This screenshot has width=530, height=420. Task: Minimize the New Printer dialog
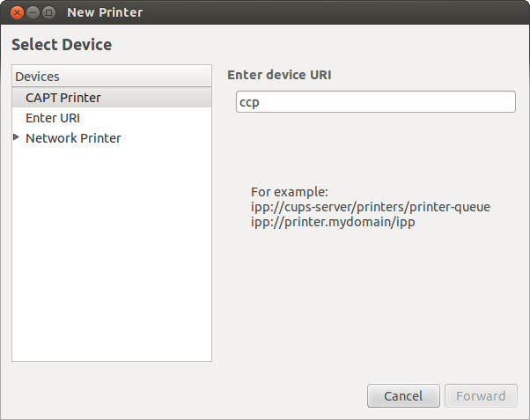click(x=33, y=13)
